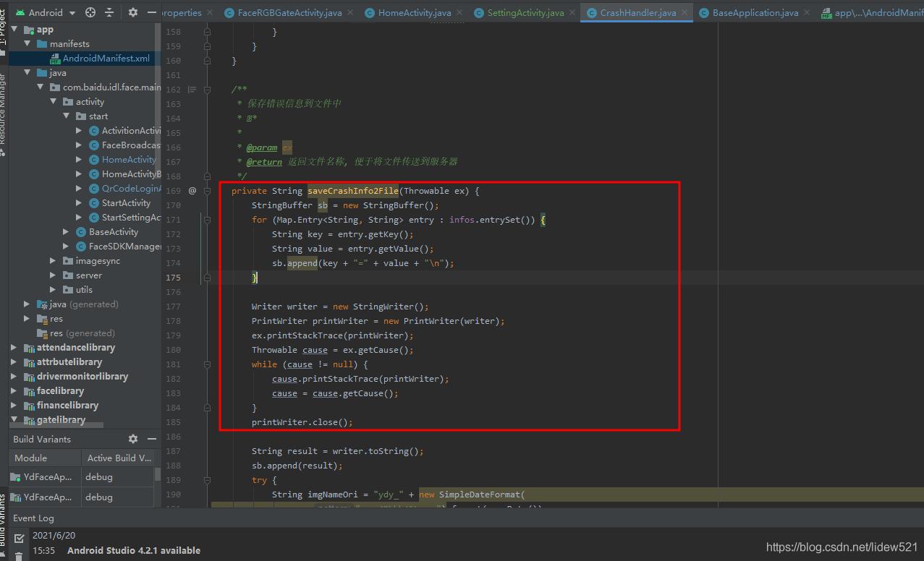Open Project panel settings gear
Viewport: 924px width, 561px height.
132,12
